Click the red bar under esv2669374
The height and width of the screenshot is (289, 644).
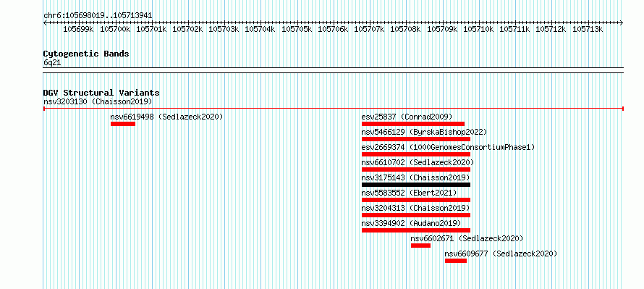click(x=416, y=154)
